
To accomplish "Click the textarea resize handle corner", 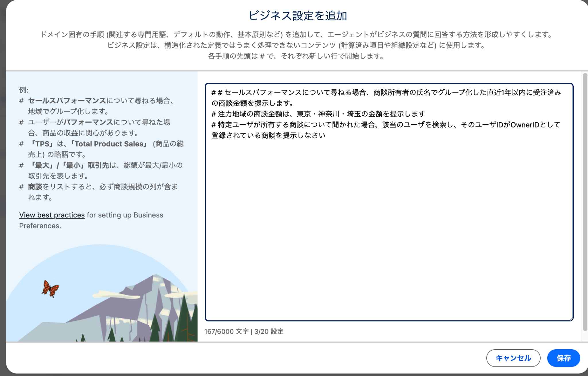I will pos(571,319).
